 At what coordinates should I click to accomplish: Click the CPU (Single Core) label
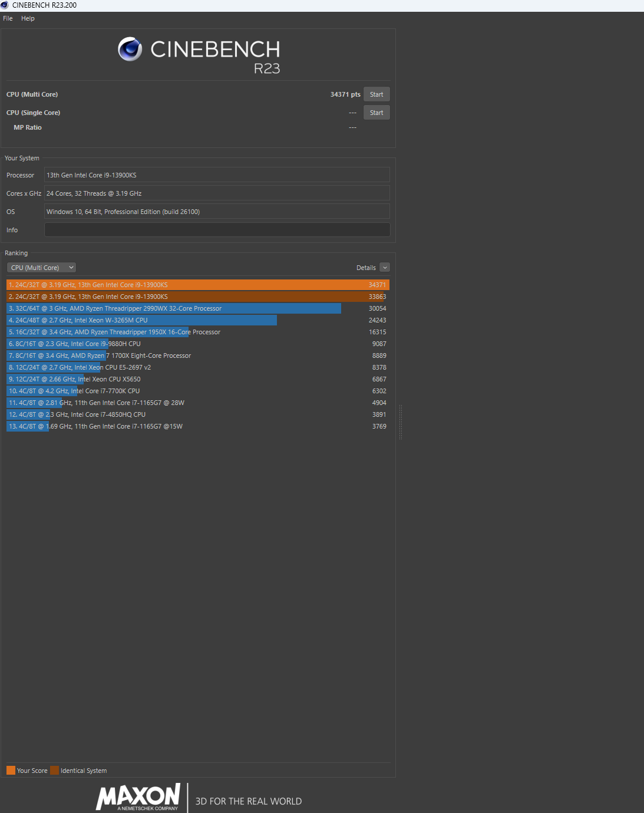click(x=33, y=113)
